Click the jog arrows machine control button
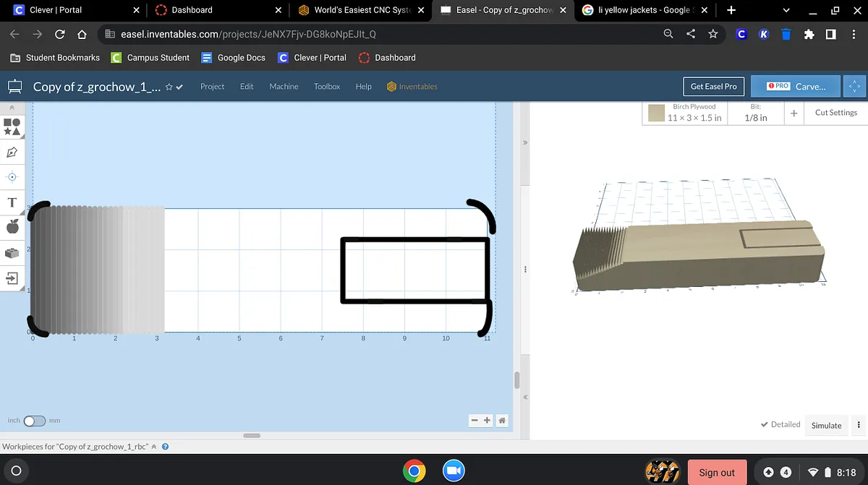 pyautogui.click(x=855, y=87)
